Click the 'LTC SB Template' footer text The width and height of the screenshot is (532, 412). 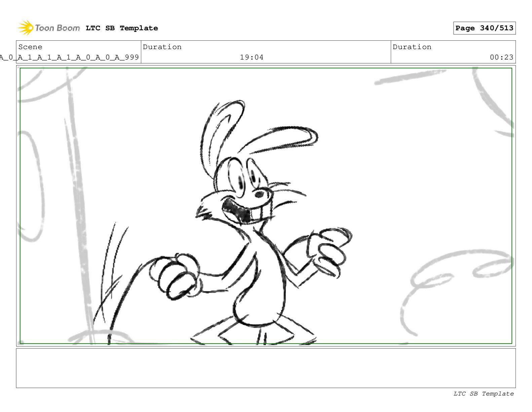[x=484, y=394]
